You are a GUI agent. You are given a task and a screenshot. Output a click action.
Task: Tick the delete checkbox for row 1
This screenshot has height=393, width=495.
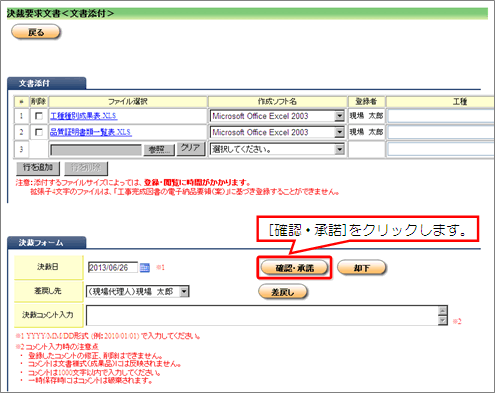point(39,116)
